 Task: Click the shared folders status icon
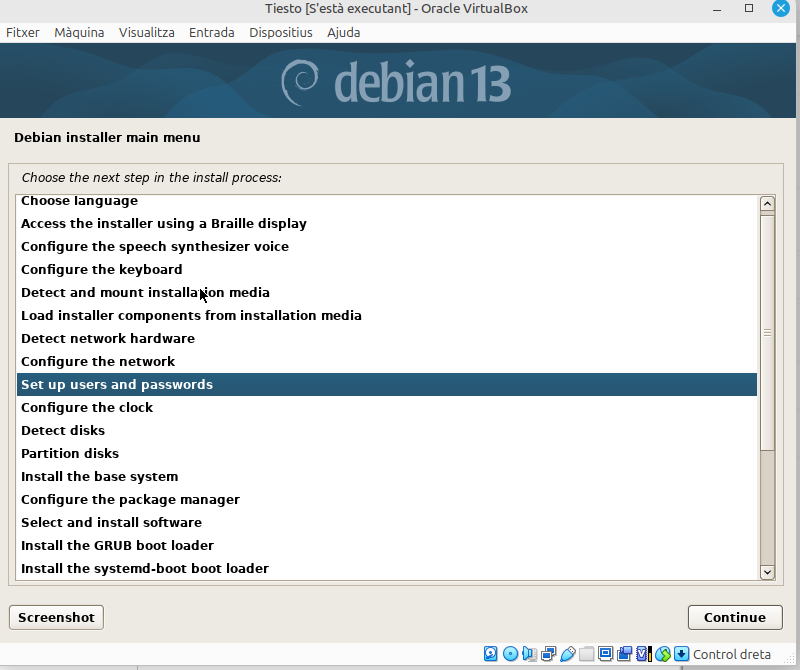coord(587,654)
